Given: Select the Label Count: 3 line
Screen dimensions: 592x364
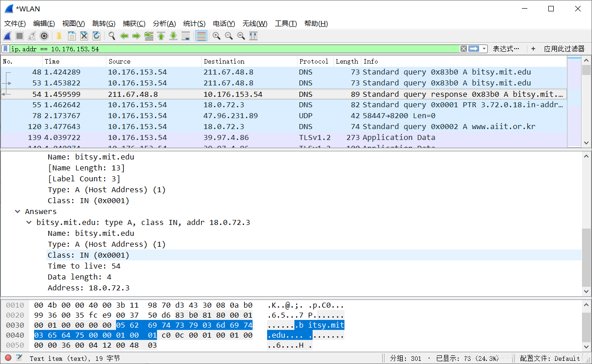Looking at the screenshot, I should [x=84, y=179].
